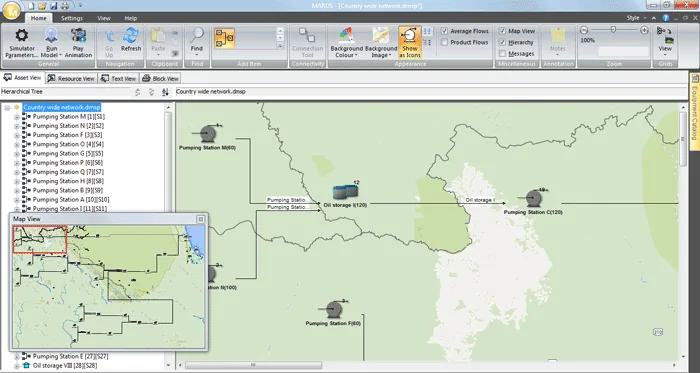Start Play Animation tool
Screen dimensions: 700x373
coord(79,35)
